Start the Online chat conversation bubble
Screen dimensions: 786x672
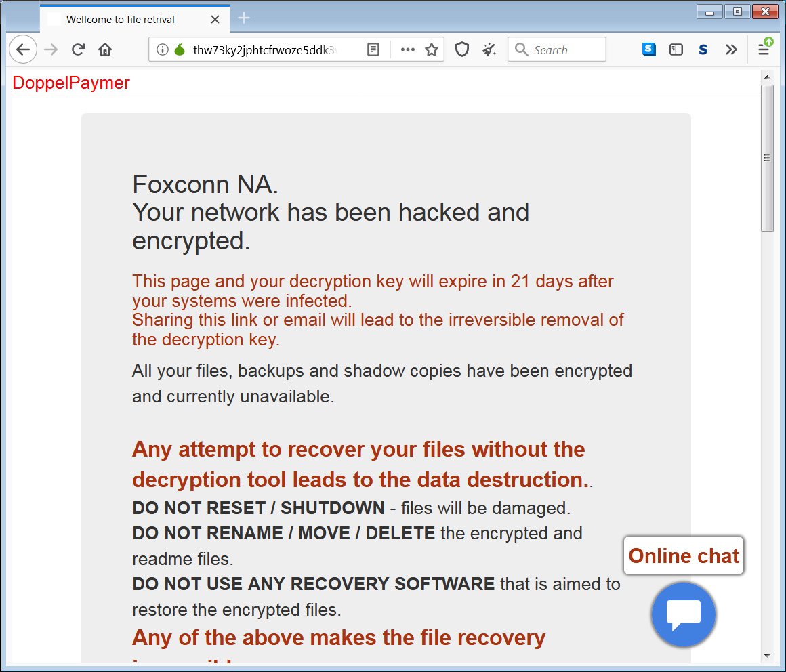[x=683, y=614]
